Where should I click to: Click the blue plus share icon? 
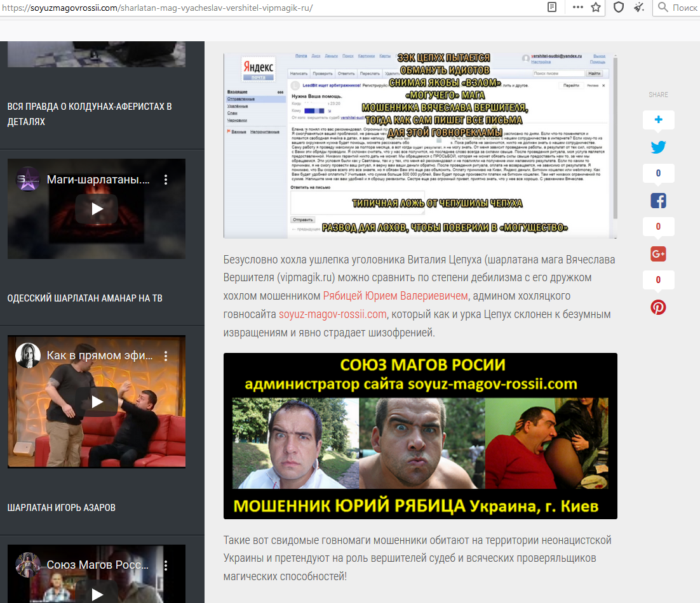tap(658, 120)
